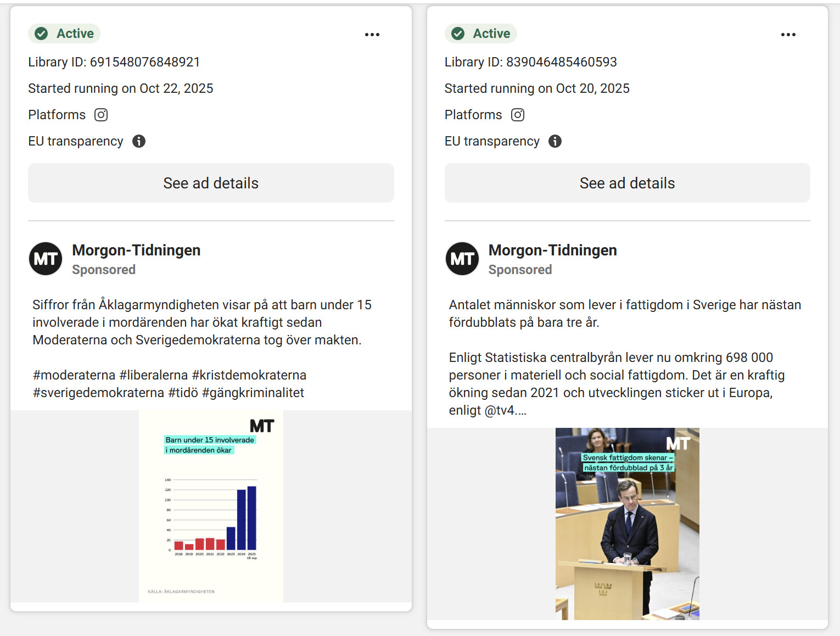
Task: Click EU transparency info icon, right ad
Action: [x=555, y=141]
